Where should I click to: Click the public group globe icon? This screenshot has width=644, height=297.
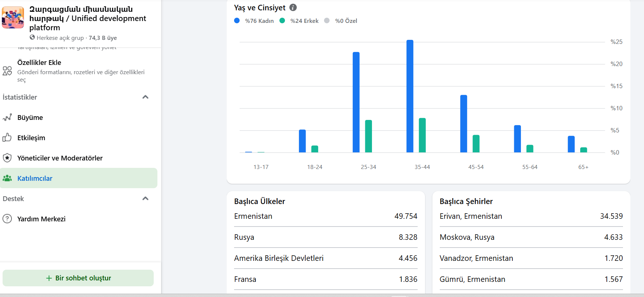32,37
